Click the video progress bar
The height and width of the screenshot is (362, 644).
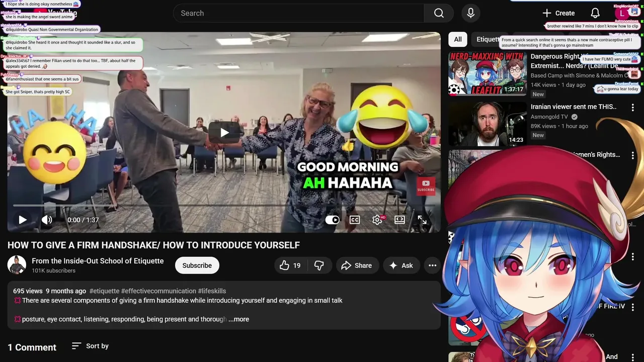click(224, 206)
